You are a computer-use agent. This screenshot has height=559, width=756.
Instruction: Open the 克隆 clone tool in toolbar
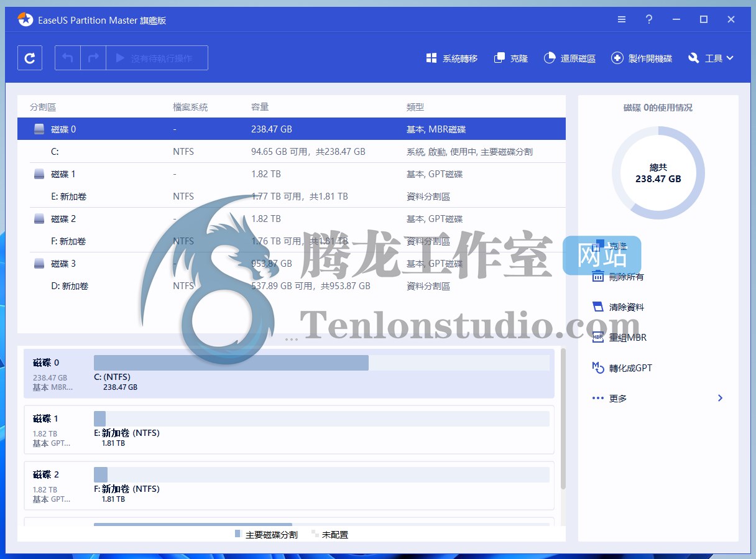[511, 58]
